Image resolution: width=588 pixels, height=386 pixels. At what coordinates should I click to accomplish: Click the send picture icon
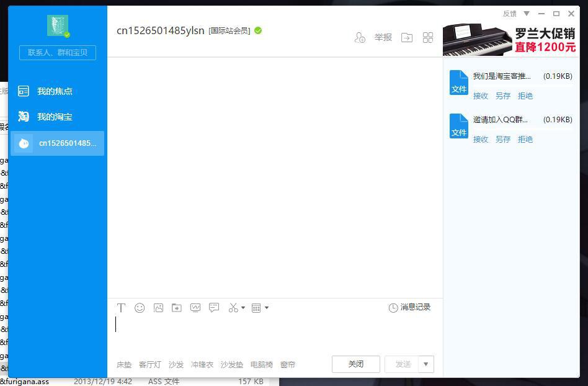tap(158, 308)
